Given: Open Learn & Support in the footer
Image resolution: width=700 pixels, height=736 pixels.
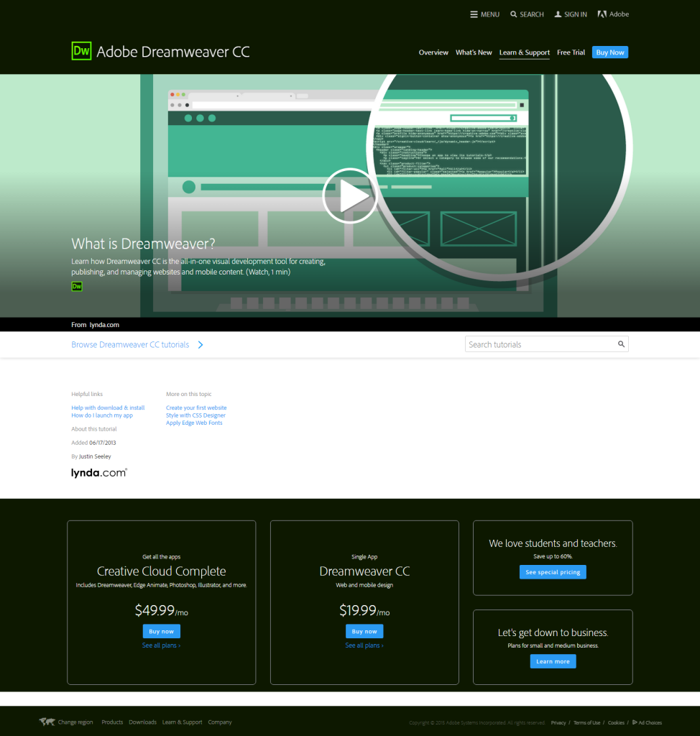Looking at the screenshot, I should pyautogui.click(x=182, y=722).
